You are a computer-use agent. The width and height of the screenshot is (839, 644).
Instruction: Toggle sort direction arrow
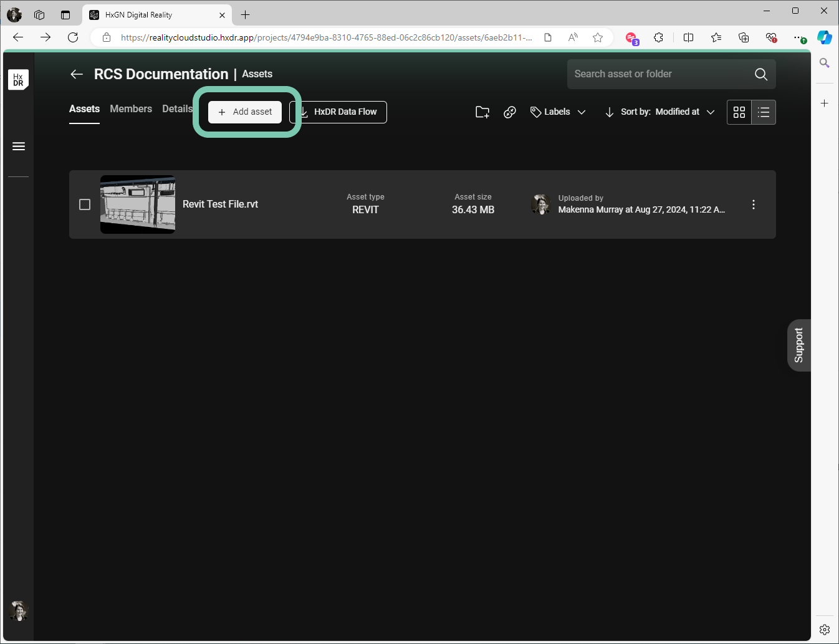point(609,112)
